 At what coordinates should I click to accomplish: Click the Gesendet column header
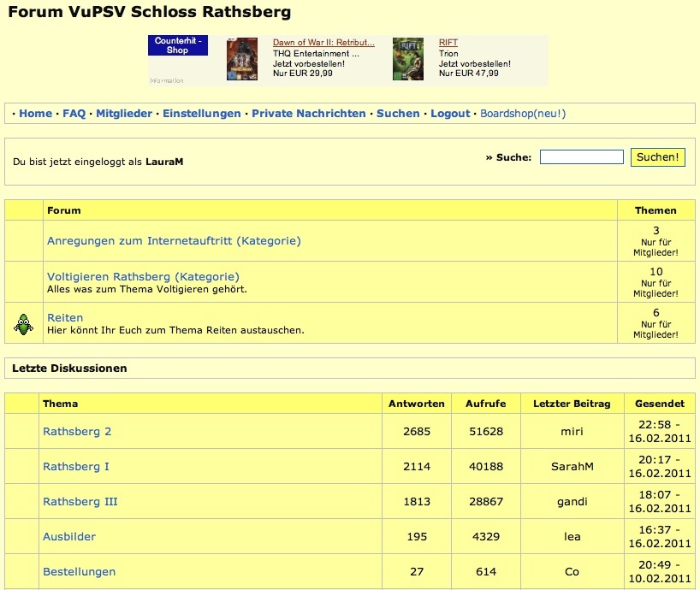click(x=660, y=404)
